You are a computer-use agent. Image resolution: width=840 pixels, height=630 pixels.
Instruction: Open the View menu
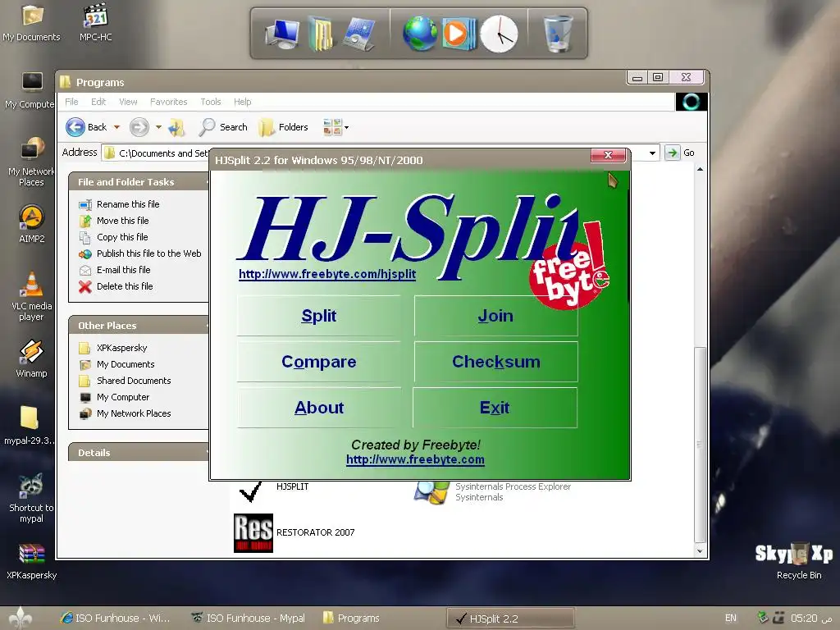pos(128,102)
